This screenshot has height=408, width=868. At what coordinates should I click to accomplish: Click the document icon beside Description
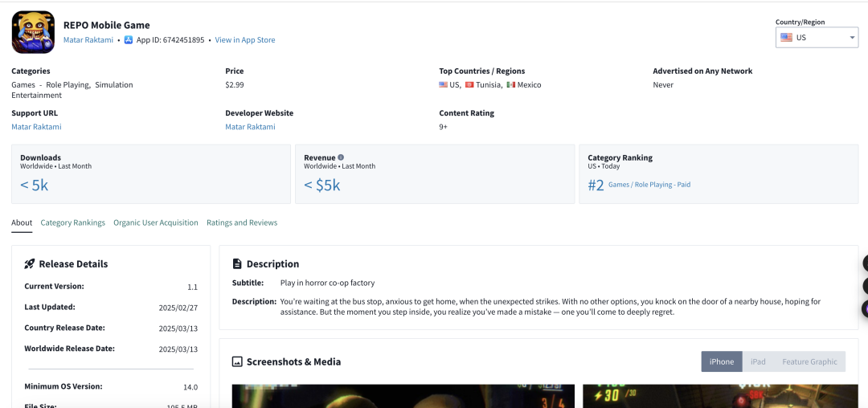237,263
